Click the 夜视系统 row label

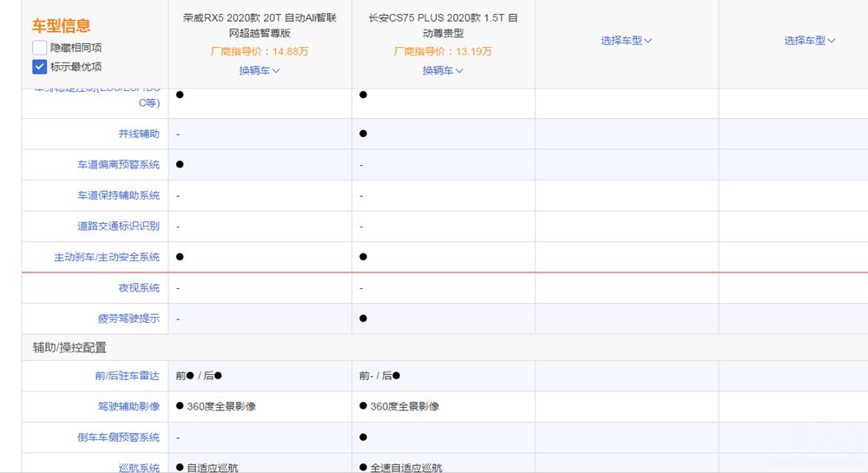pyautogui.click(x=139, y=288)
